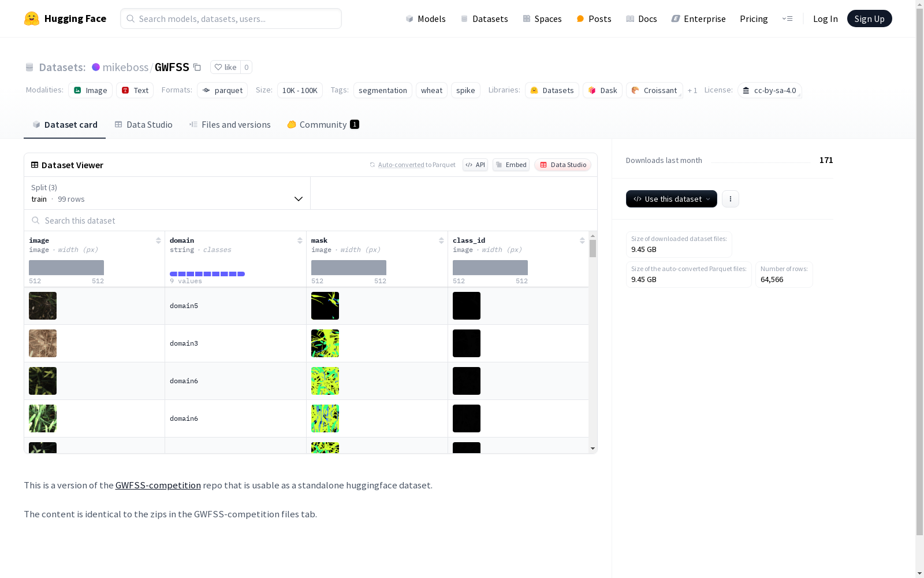The image size is (924, 578).
Task: Open the Use this dataset dropdown
Action: pos(672,199)
